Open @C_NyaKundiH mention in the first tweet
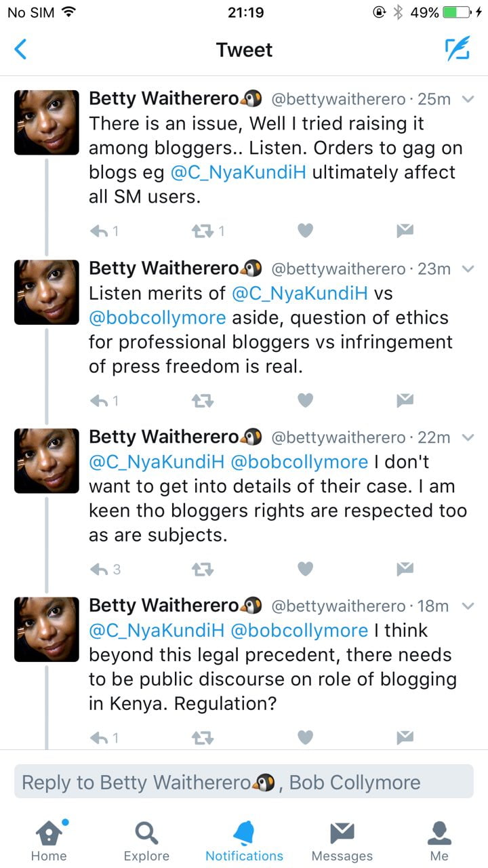The image size is (488, 868). (x=239, y=172)
